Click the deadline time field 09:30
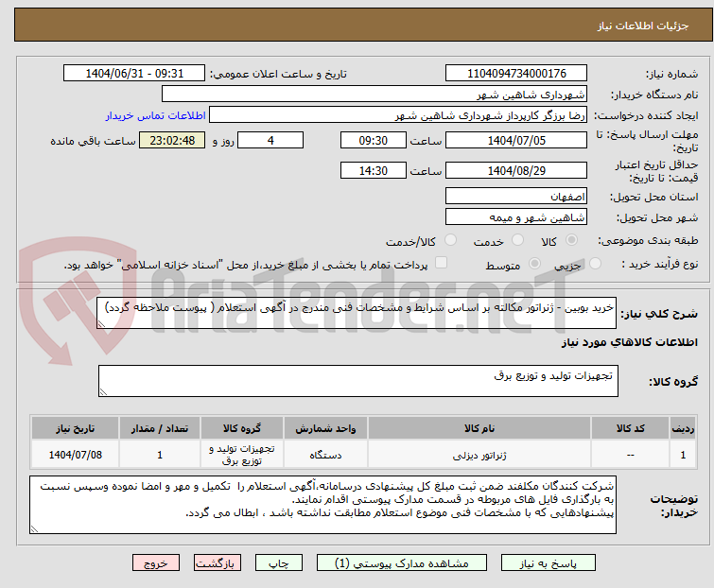714x588 pixels. click(374, 140)
